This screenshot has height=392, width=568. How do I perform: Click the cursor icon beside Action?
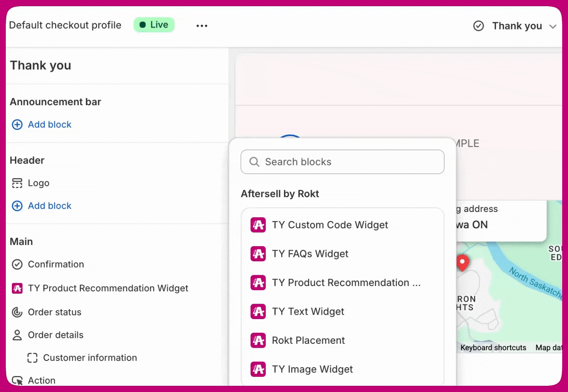coord(17,380)
